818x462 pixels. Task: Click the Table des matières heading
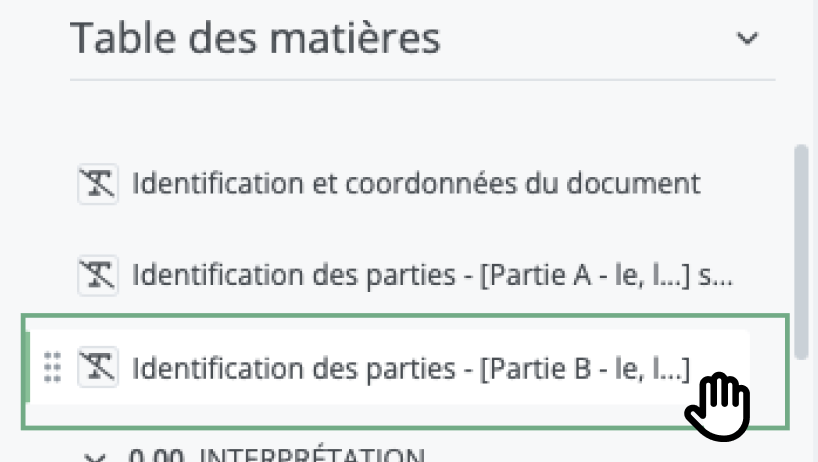coord(255,39)
